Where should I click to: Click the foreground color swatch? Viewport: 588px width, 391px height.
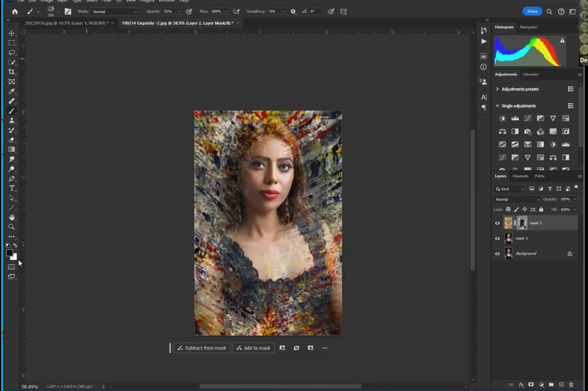click(x=10, y=253)
